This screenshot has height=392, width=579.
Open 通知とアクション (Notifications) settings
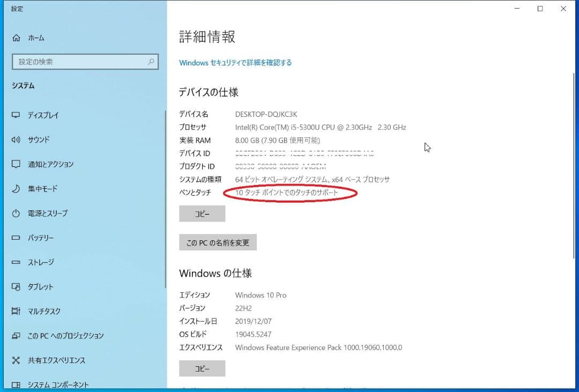[48, 164]
